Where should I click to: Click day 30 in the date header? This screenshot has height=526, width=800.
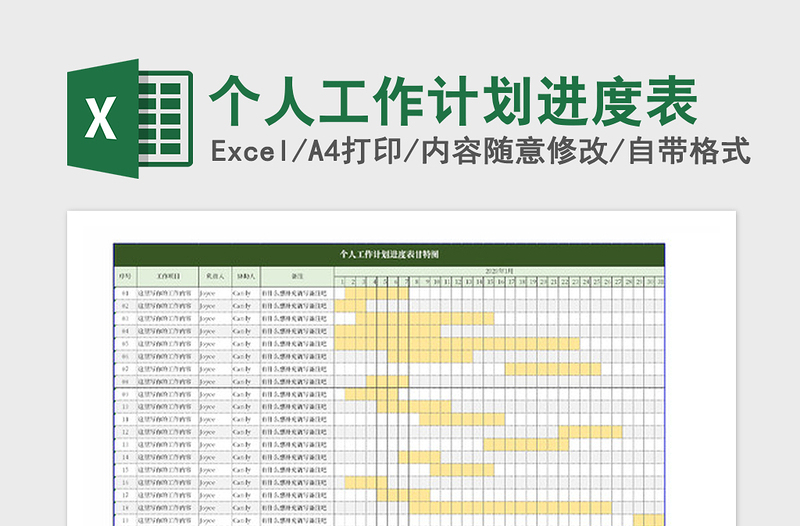649,282
